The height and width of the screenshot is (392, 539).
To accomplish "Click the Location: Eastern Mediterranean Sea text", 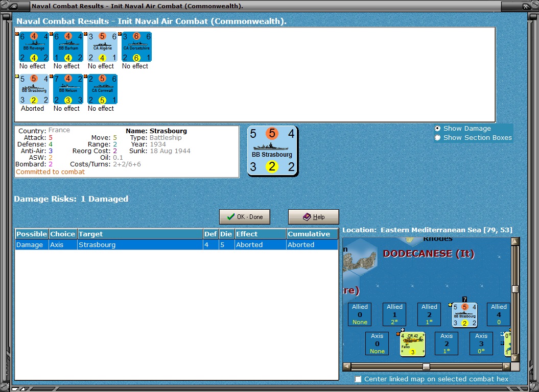I will 427,230.
